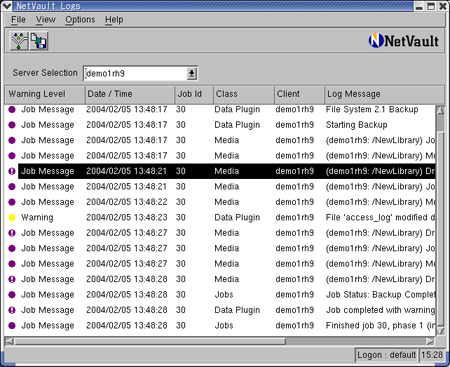Click Data Plugin in the Starting Backup row
The width and height of the screenshot is (450, 367).
237,125
